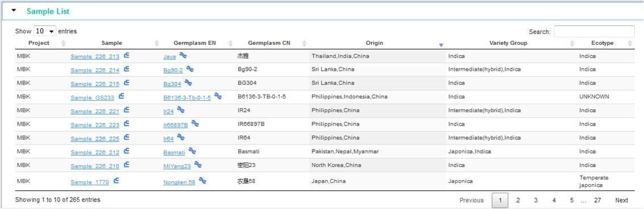Open Sample_226_213 link
The width and height of the screenshot is (644, 209).
tap(95, 57)
